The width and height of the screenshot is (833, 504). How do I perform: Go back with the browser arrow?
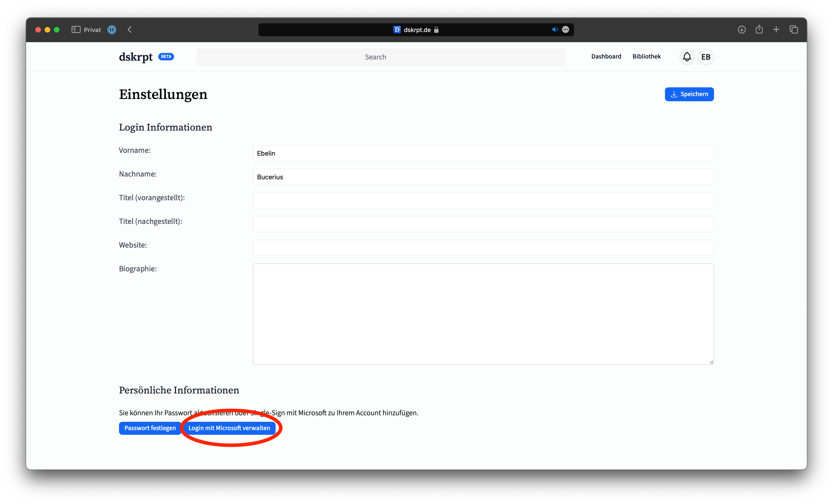130,30
